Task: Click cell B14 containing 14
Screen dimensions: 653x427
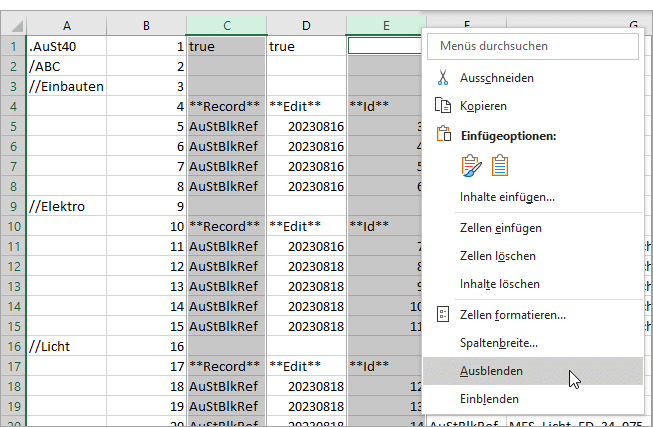Action: tap(146, 306)
